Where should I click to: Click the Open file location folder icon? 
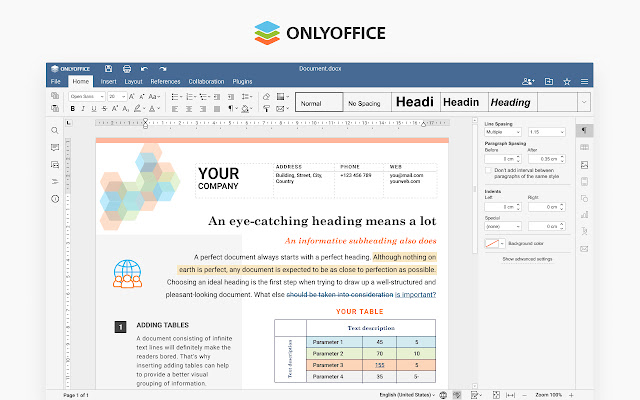tap(549, 82)
